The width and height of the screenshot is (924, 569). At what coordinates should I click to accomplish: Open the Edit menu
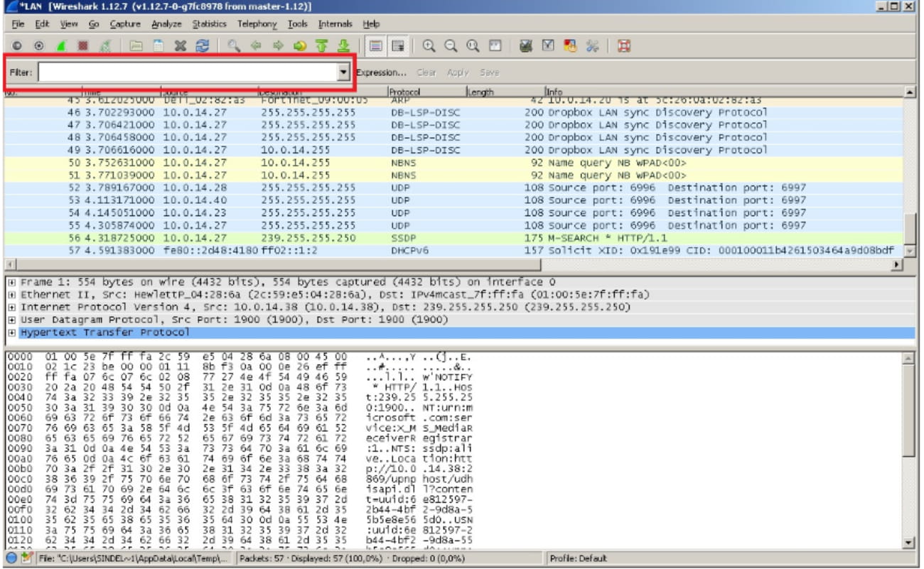coord(43,24)
